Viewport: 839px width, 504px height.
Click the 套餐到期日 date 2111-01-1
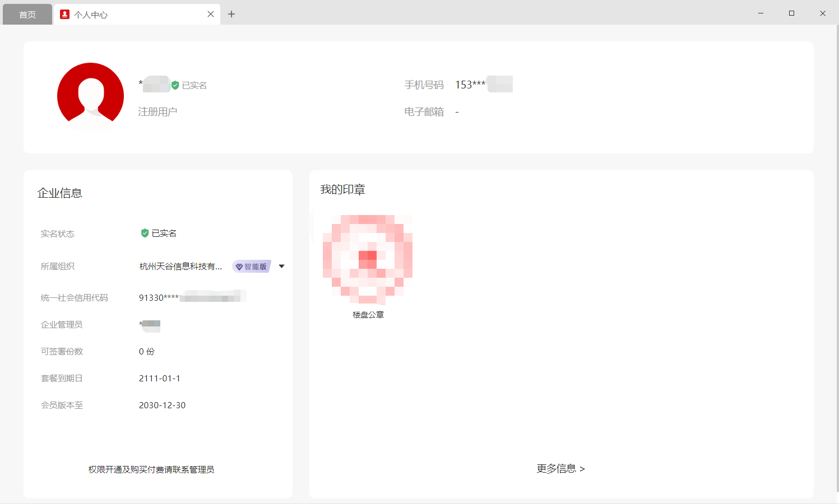click(160, 379)
